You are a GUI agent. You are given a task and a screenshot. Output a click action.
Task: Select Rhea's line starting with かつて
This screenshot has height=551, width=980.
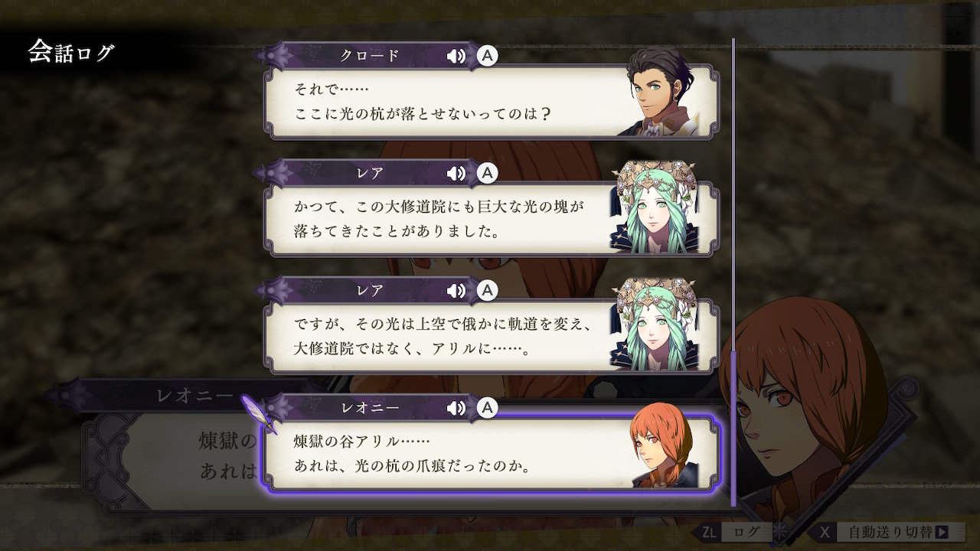coord(492,220)
